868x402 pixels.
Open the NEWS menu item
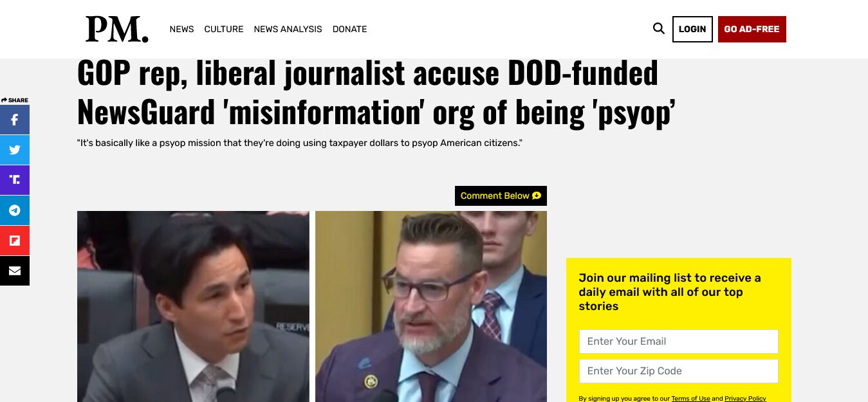point(181,29)
